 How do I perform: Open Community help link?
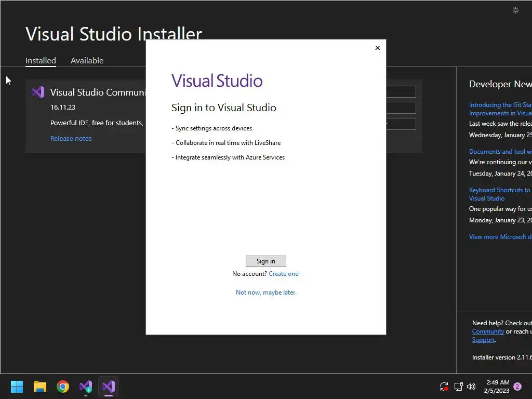coord(488,331)
